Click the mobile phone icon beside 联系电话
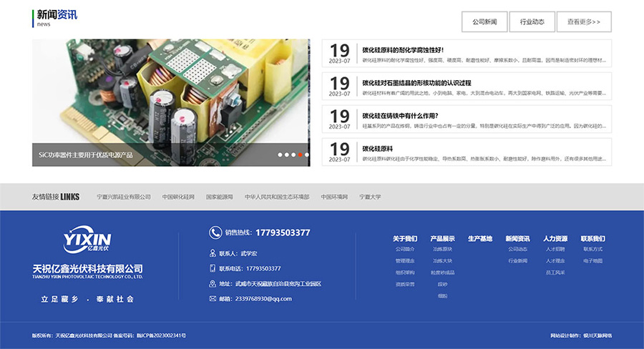This screenshot has height=349, width=644. (x=213, y=268)
